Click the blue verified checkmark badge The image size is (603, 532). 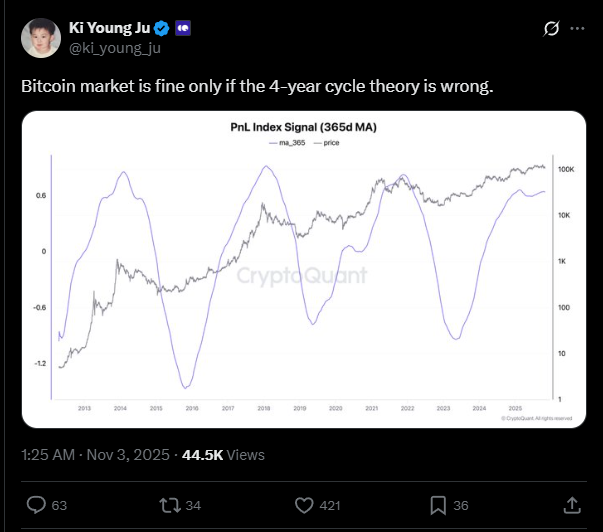161,26
